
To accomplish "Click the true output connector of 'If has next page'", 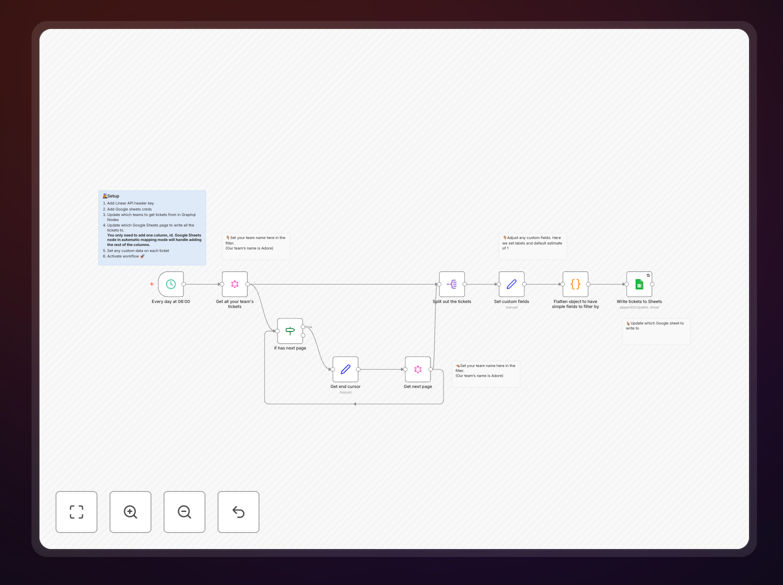I will click(303, 327).
